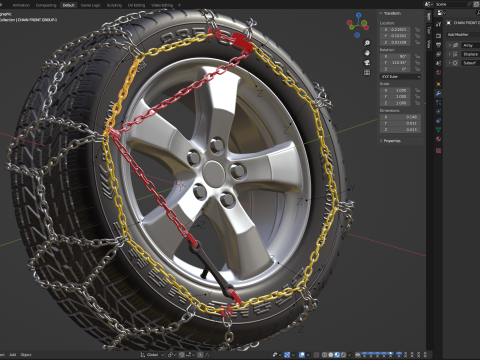
Task: Open the Global transform orientation dropdown
Action: point(152,355)
